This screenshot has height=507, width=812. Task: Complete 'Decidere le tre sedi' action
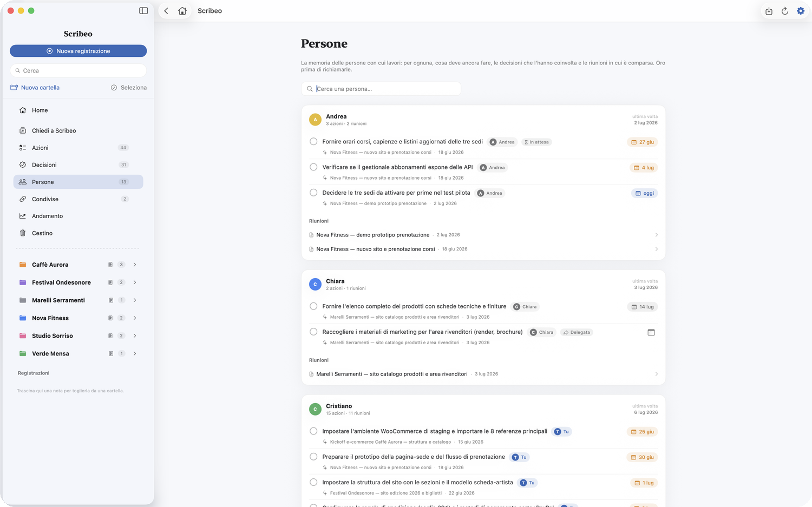tap(313, 193)
